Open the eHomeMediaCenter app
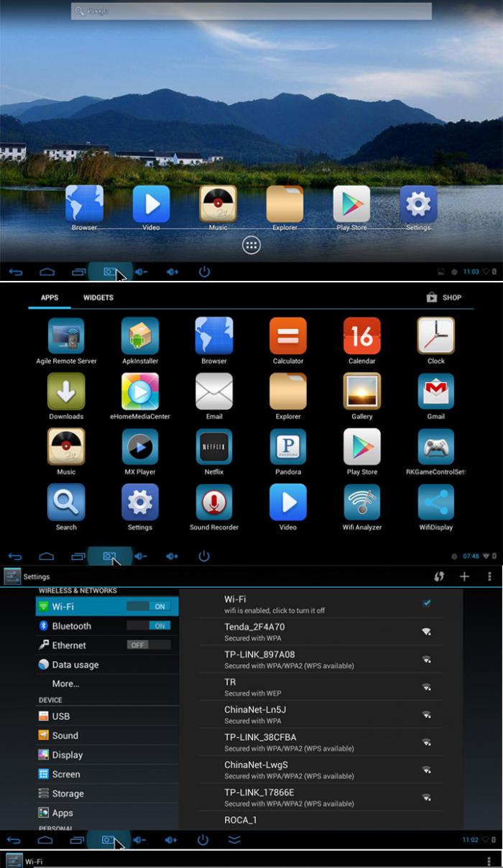Screen dimensions: 503x868 [x=140, y=392]
